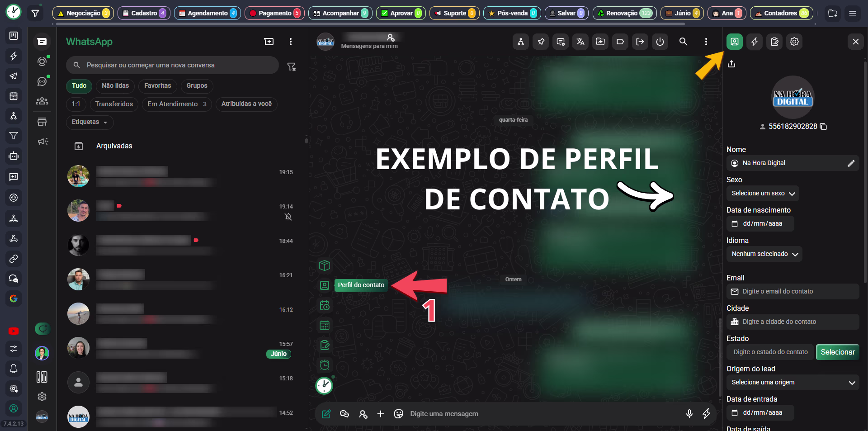868x431 pixels.
Task: Expand the Sexo dropdown
Action: point(763,194)
